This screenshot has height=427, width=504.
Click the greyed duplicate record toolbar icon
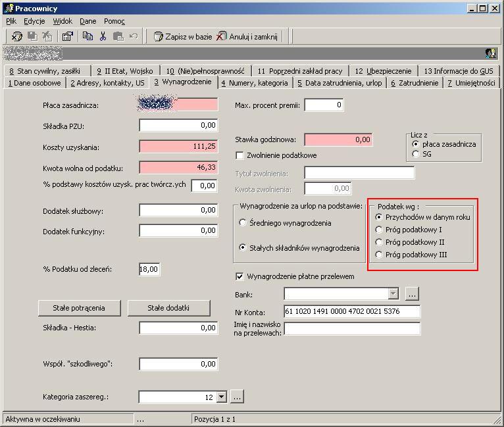pos(32,36)
